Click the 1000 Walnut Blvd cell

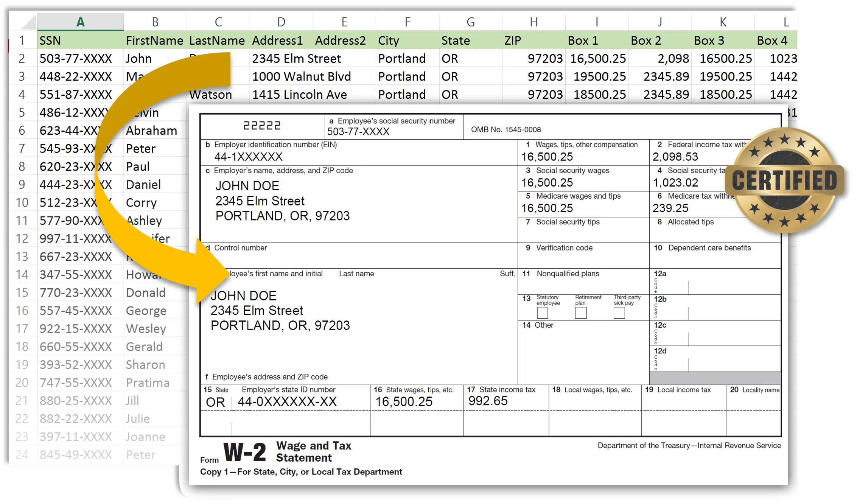(302, 76)
